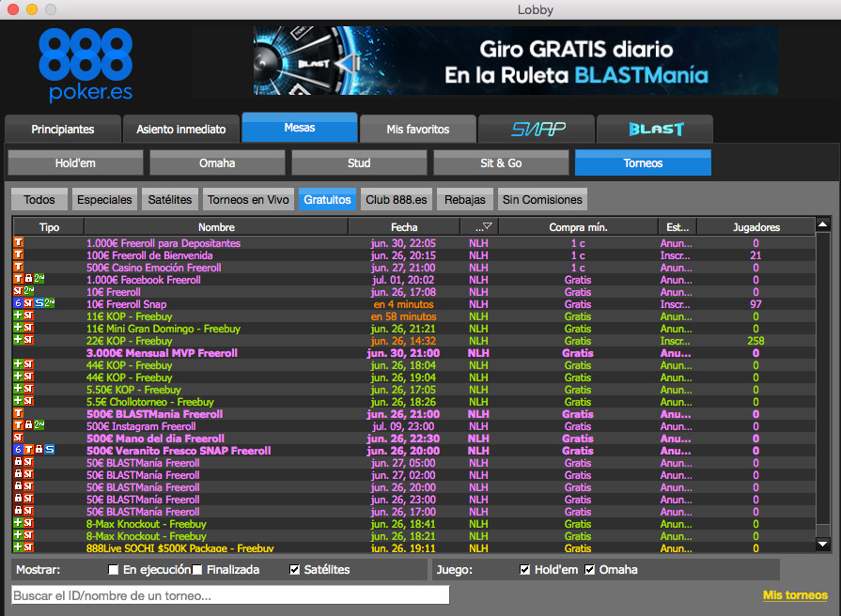Filter by Club 888.es tournaments
Viewport: 841px width, 616px height.
pos(397,199)
